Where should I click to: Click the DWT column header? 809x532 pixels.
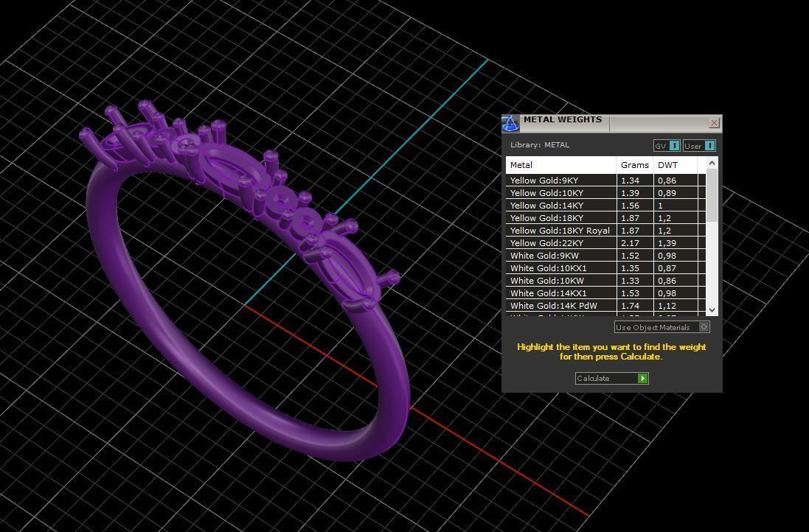tap(676, 165)
